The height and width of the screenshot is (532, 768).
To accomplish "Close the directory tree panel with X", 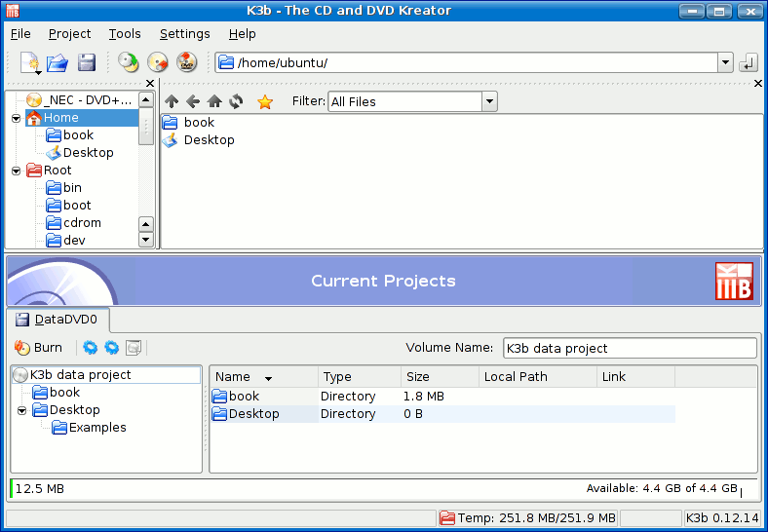I will 150,83.
